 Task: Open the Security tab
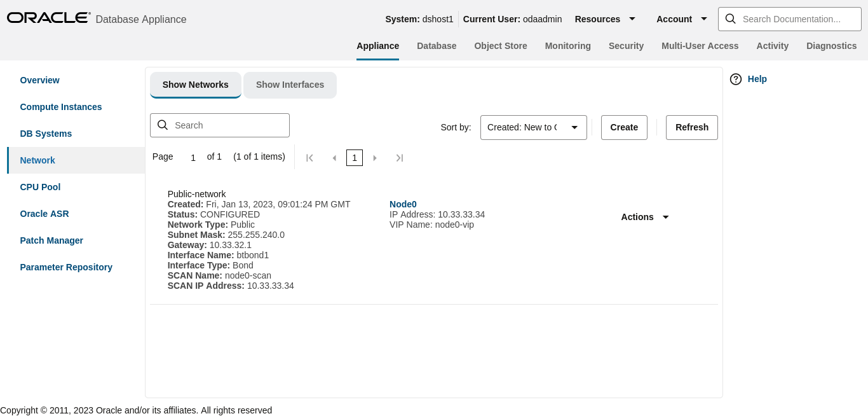coord(626,46)
